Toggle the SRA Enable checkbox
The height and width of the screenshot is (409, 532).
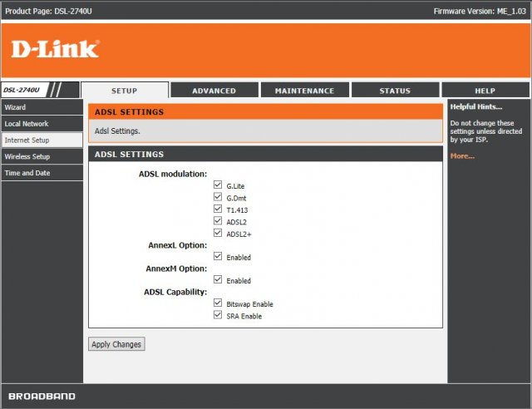[218, 315]
